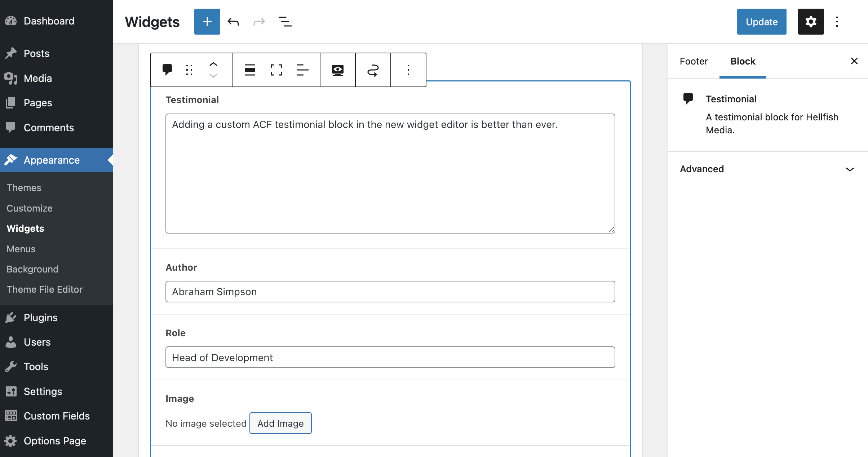Switch to the Footer tab
The height and width of the screenshot is (457, 868).
click(x=694, y=61)
